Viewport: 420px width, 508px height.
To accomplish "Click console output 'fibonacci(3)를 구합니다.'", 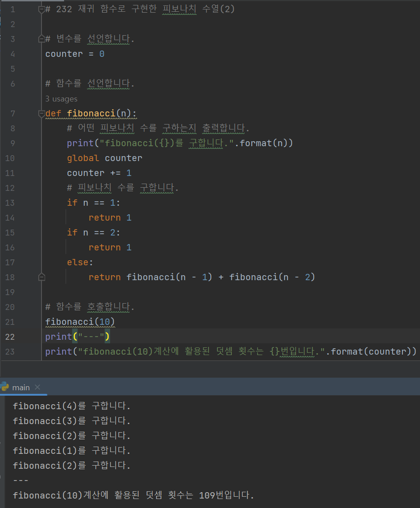I will click(72, 421).
